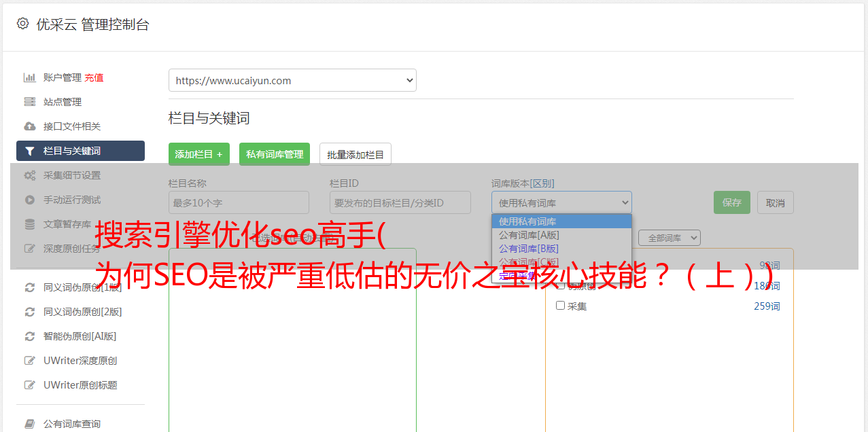Click the gears icon for 采集细节设置
The image size is (868, 432).
30,175
